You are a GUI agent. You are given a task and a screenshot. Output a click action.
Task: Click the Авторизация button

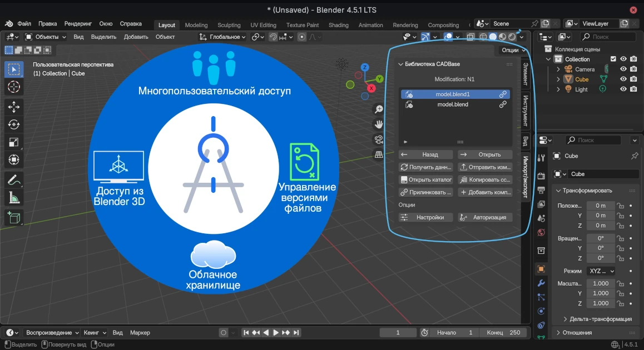point(492,217)
